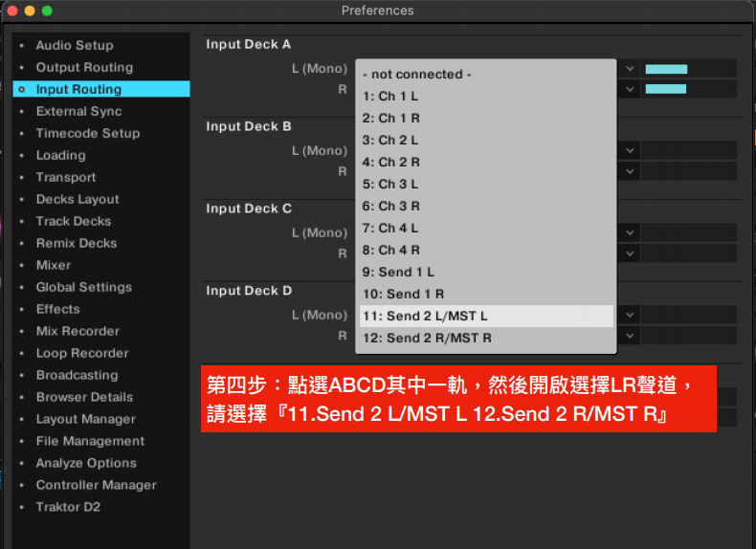Open Audio Setup preferences

[75, 45]
